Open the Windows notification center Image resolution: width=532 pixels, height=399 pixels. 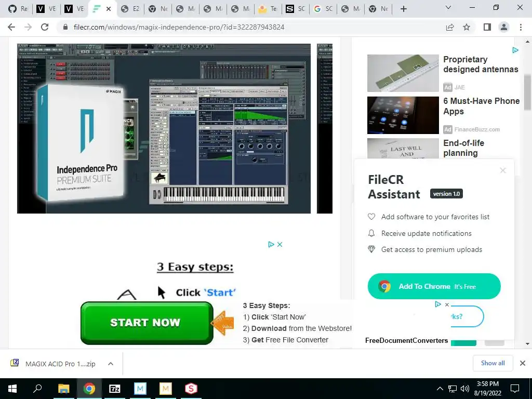pyautogui.click(x=515, y=389)
